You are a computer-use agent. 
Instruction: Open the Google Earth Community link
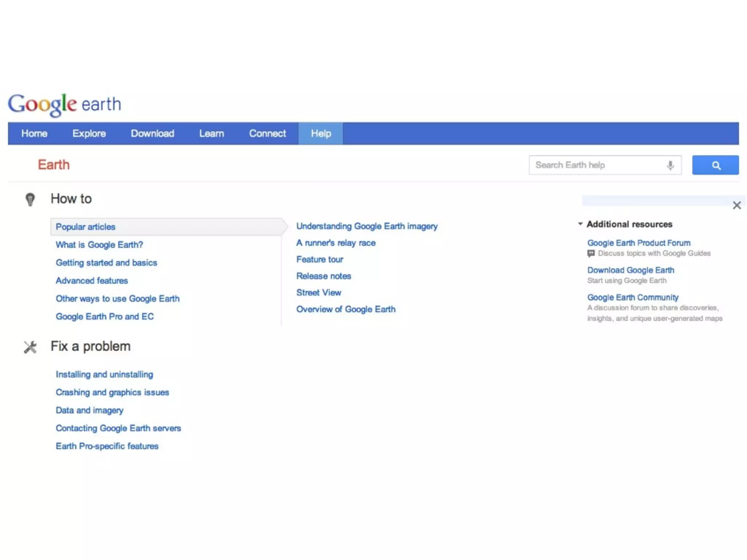pos(632,297)
